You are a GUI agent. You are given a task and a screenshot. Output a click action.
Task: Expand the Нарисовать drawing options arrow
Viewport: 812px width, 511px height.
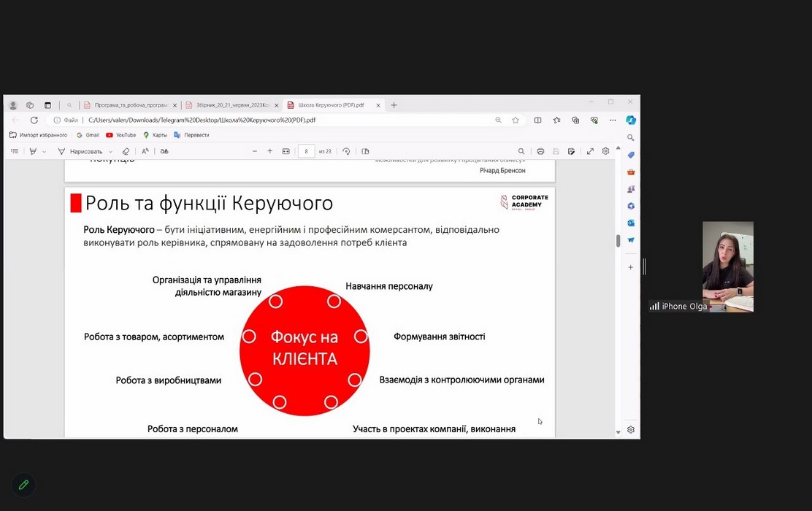pos(111,152)
